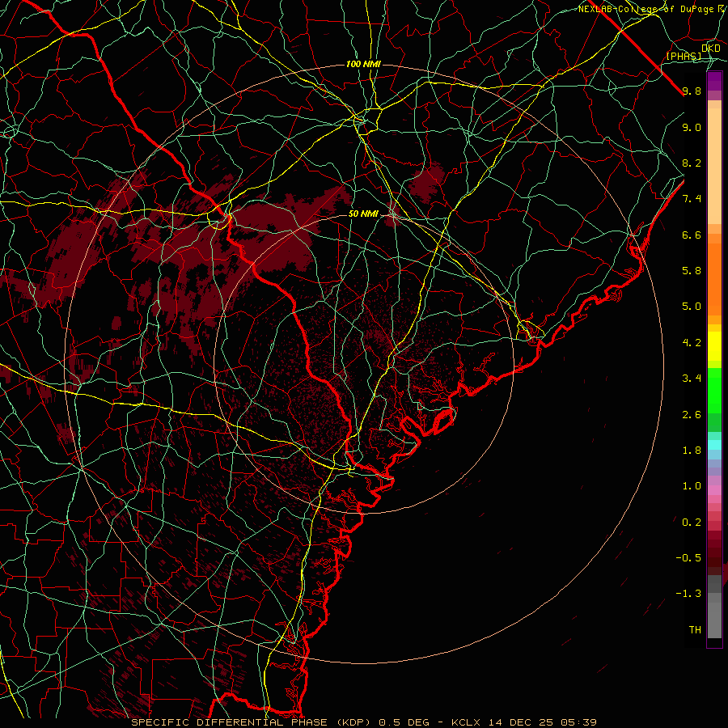Click "SPECIFIC DIFFERENTIAL PHASE" in the bottom caption
The image size is (728, 728).
[x=230, y=722]
